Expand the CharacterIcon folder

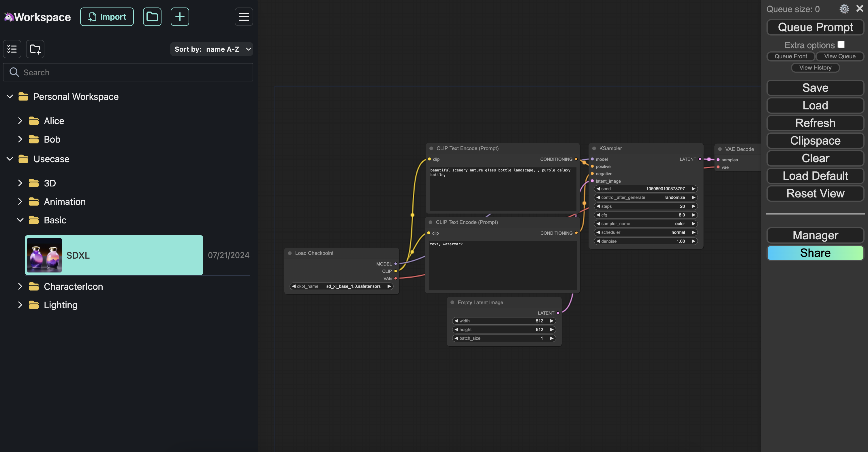click(20, 286)
